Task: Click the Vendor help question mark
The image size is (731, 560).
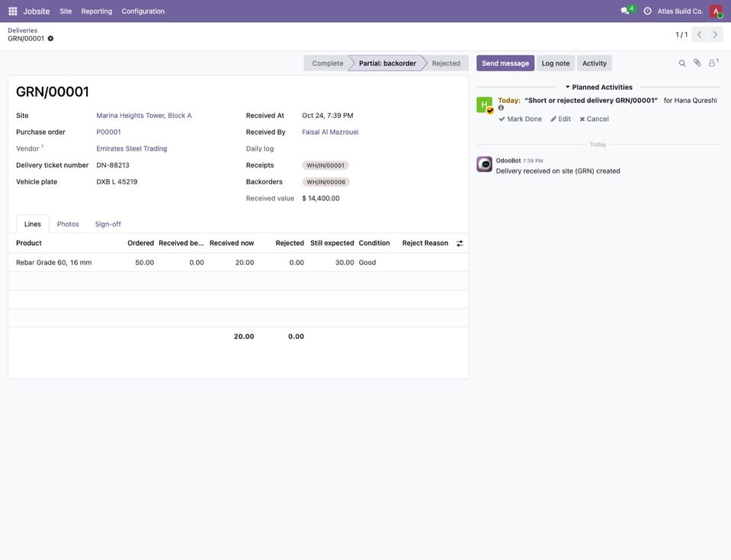Action: pyautogui.click(x=43, y=147)
